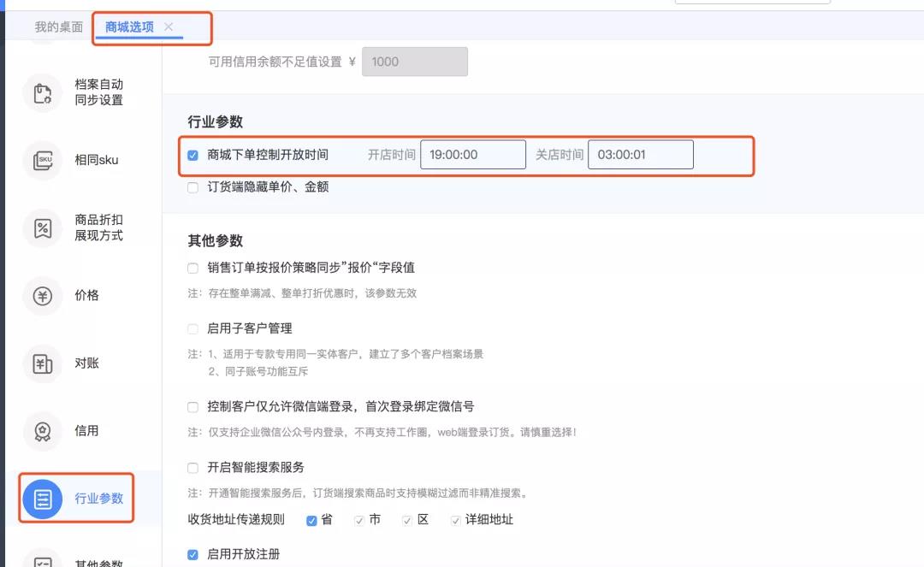Close the 商城选项 tab
Screen dimensions: 924x567
169,27
